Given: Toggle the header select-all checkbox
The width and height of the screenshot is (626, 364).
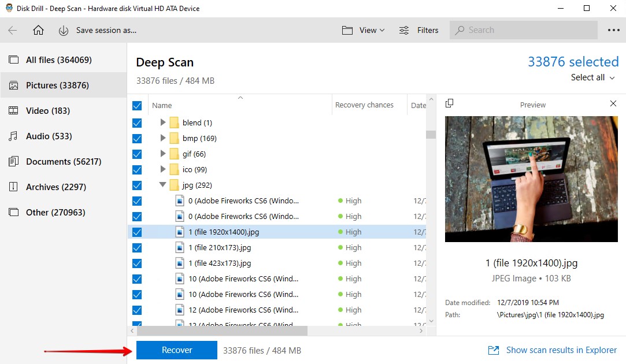Looking at the screenshot, I should (137, 106).
